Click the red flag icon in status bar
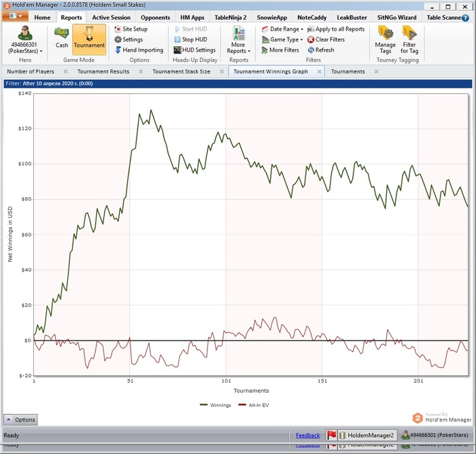 tap(332, 435)
